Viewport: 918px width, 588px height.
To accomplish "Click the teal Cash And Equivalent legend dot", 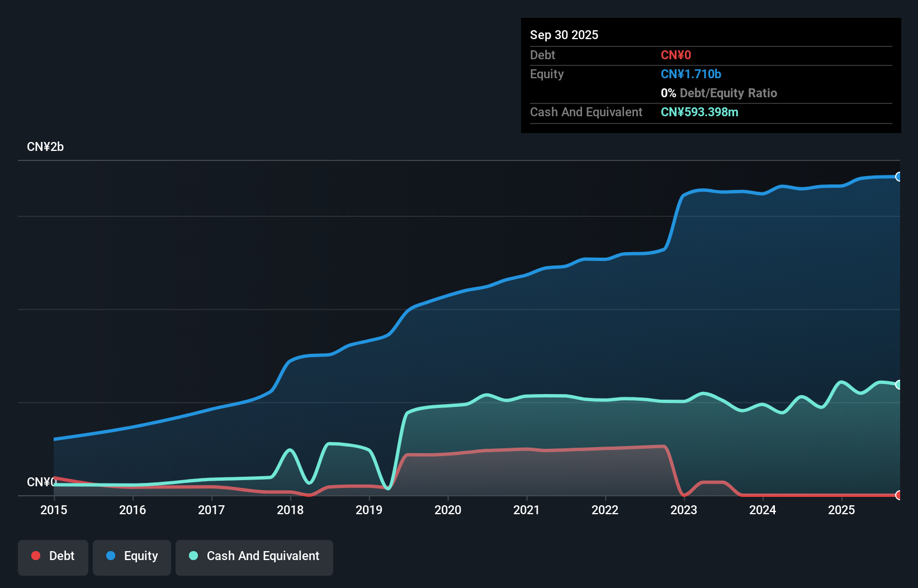I will click(193, 556).
